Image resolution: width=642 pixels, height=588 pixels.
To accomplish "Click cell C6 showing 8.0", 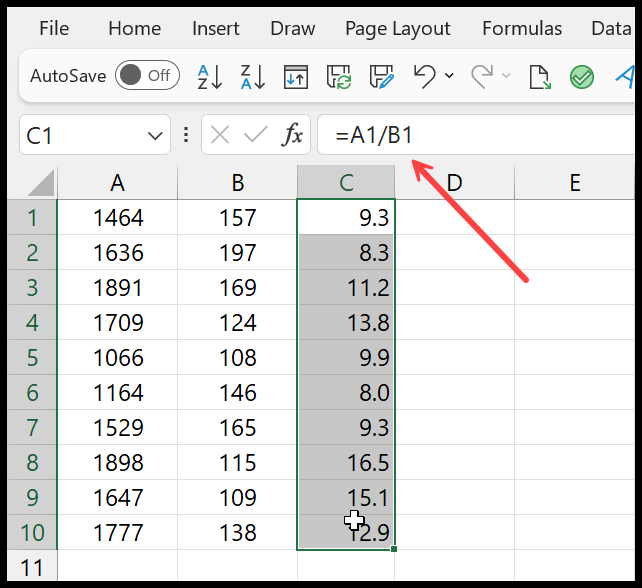I will tap(346, 392).
